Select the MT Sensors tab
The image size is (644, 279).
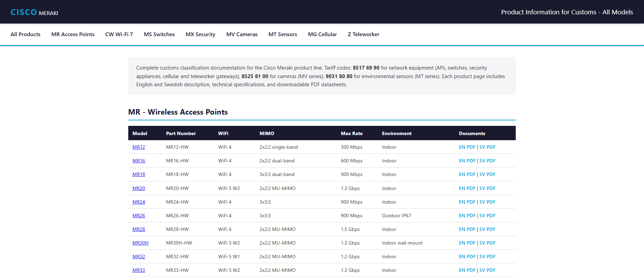coord(283,34)
